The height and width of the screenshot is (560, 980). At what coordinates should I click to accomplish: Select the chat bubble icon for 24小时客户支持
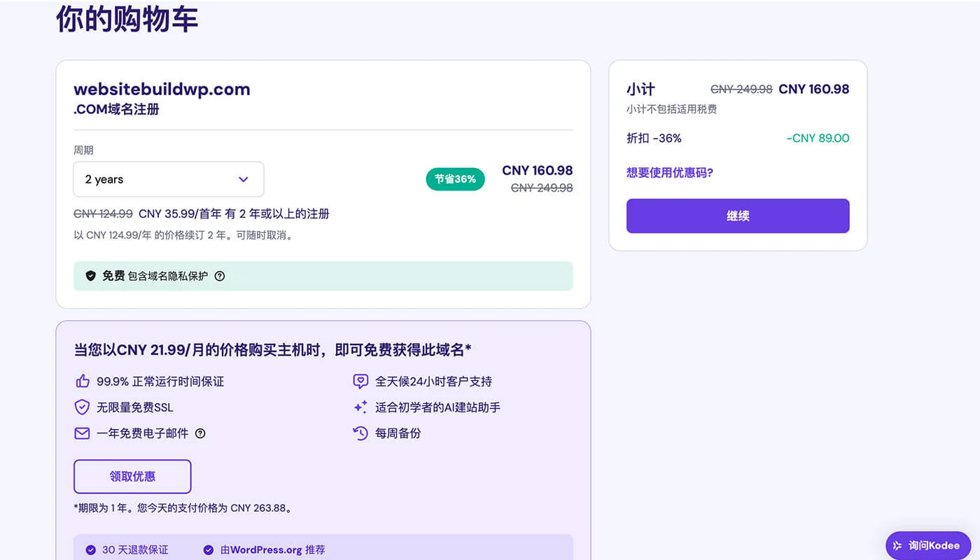tap(360, 381)
